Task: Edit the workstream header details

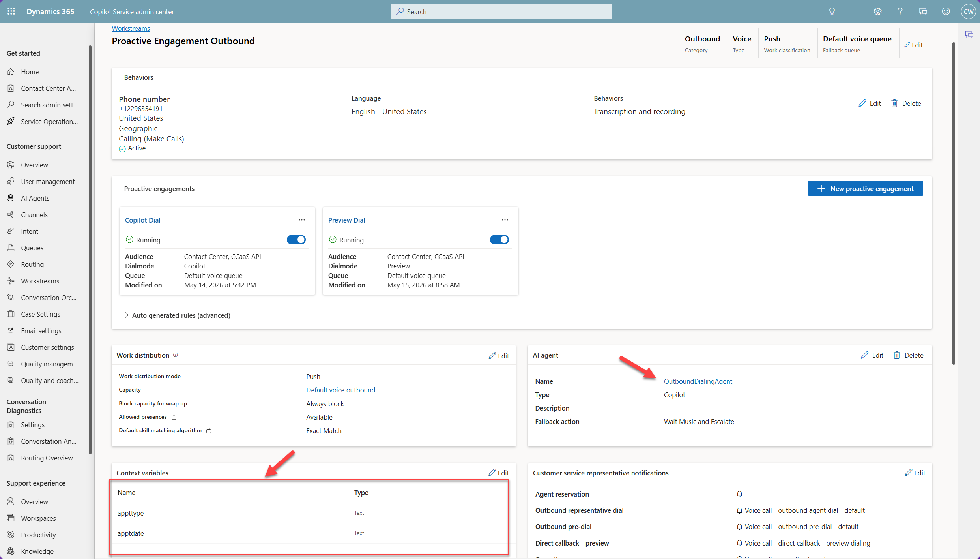Action: point(913,45)
